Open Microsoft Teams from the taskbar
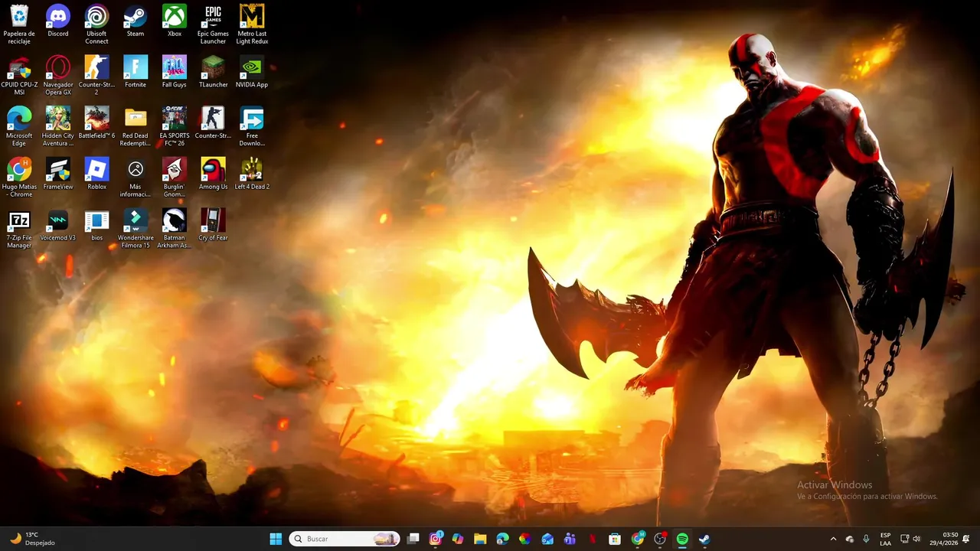 (570, 539)
